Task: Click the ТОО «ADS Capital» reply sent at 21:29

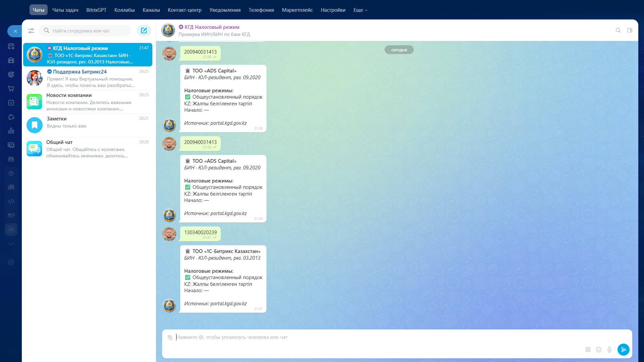Action: click(223, 98)
